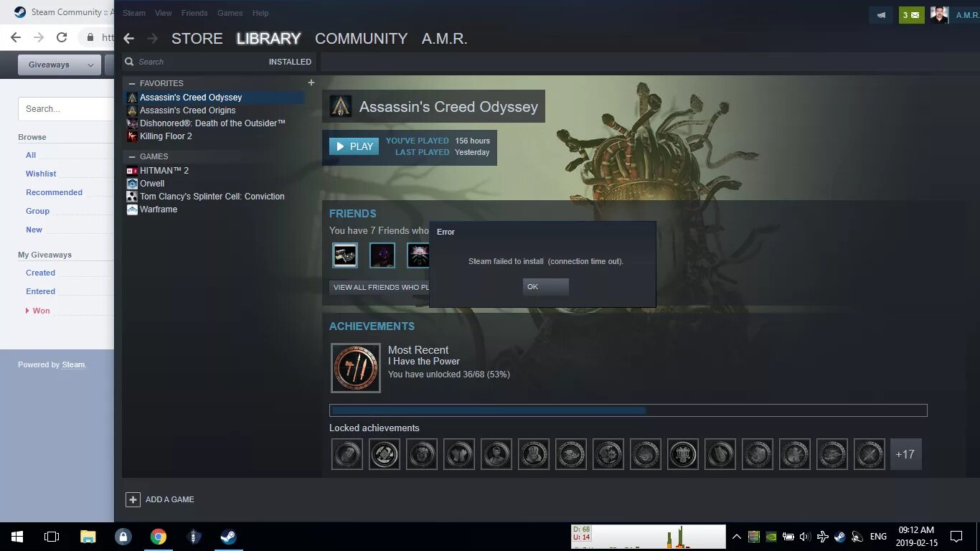980x551 pixels.
Task: Open the Friends menu
Action: (x=194, y=13)
